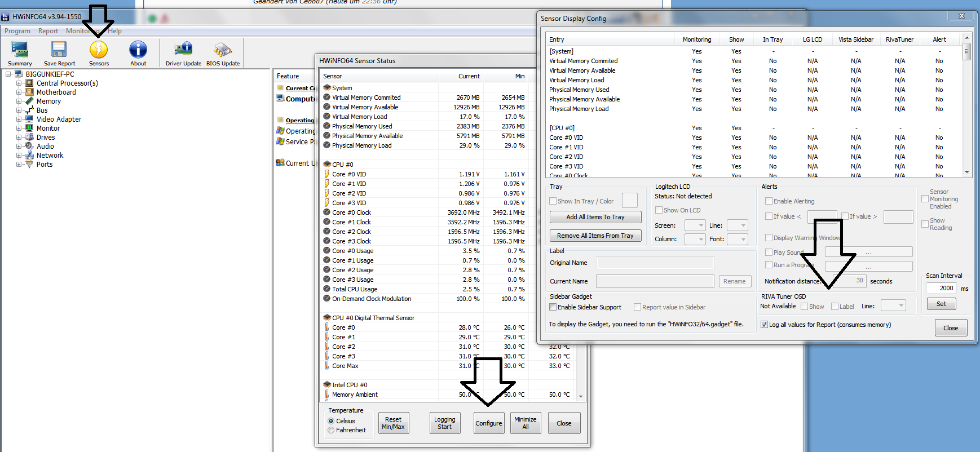Screen dimensions: 980x452
Task: Click the Core #0 VID voltage row icon
Action: [x=327, y=174]
